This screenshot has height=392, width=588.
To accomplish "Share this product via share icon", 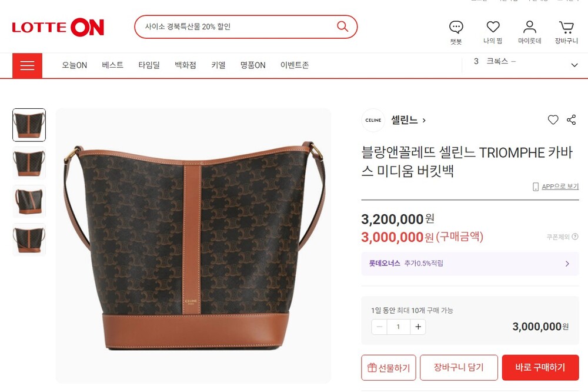I will (571, 120).
